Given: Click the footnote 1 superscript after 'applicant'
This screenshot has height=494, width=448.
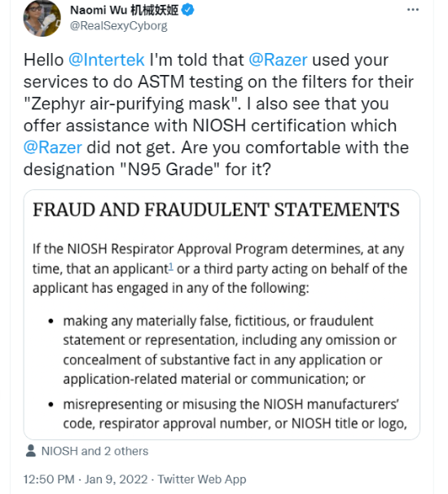Looking at the screenshot, I should 171,267.
